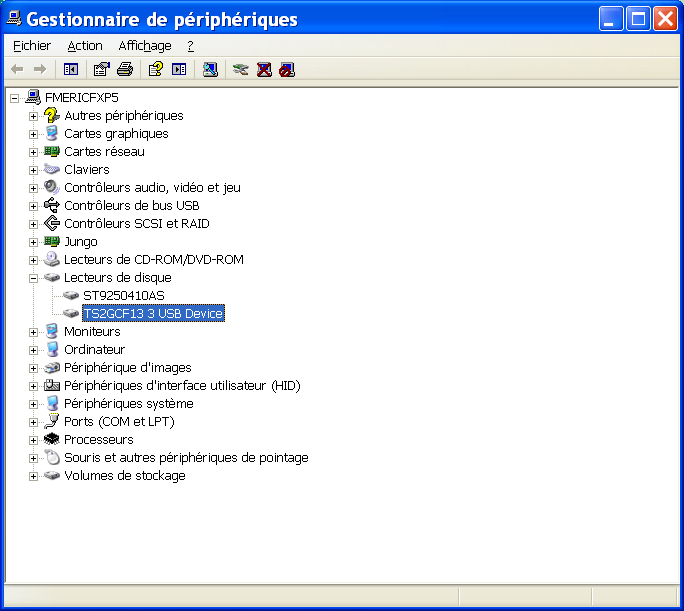Screen dimensions: 684x611
Task: Expand the Volumes de stockage node
Action: pos(33,476)
